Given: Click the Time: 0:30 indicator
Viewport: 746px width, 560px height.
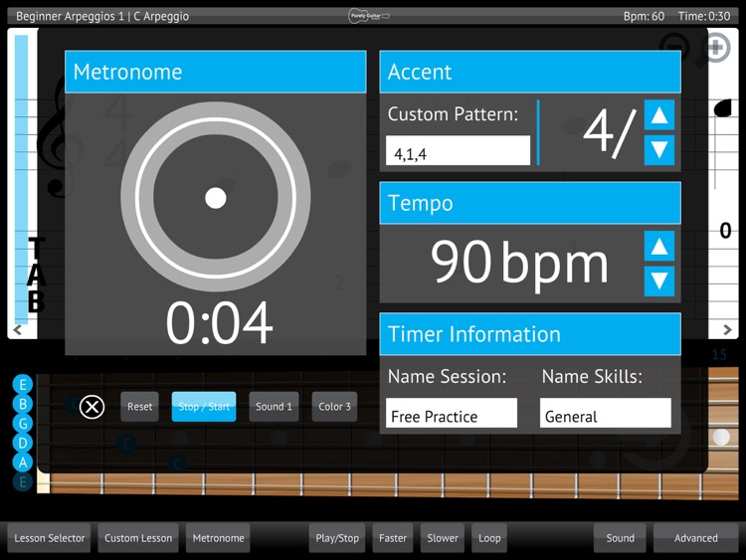Looking at the screenshot, I should click(704, 16).
